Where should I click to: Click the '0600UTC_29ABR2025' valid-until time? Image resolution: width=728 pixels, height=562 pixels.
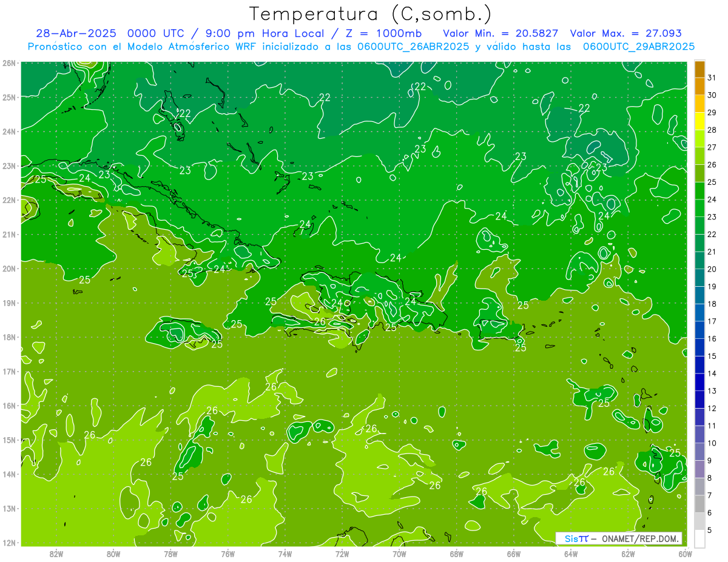tap(639, 47)
